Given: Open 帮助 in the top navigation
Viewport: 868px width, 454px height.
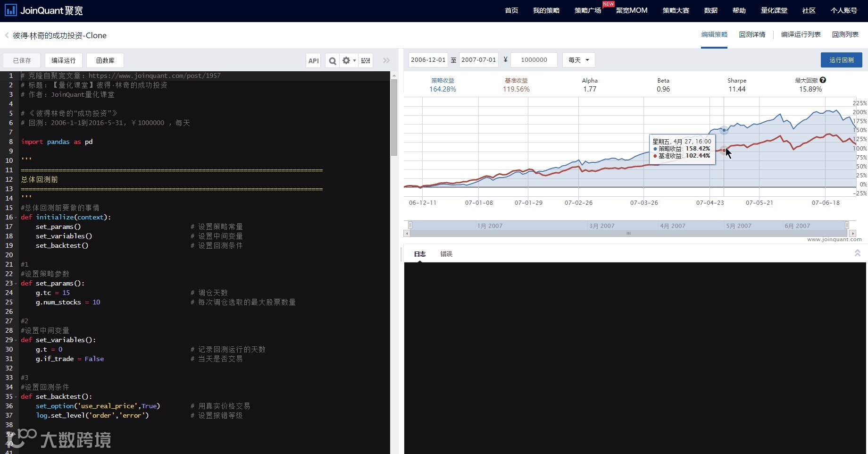Looking at the screenshot, I should (739, 10).
